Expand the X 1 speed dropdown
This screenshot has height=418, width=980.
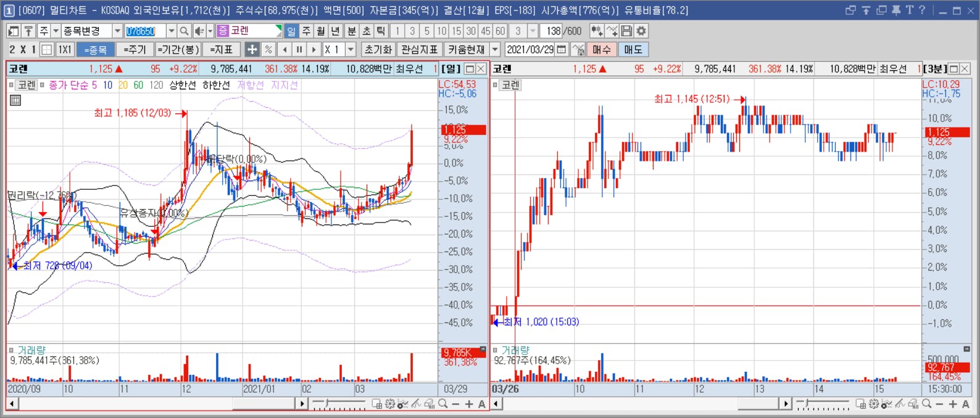pyautogui.click(x=351, y=49)
